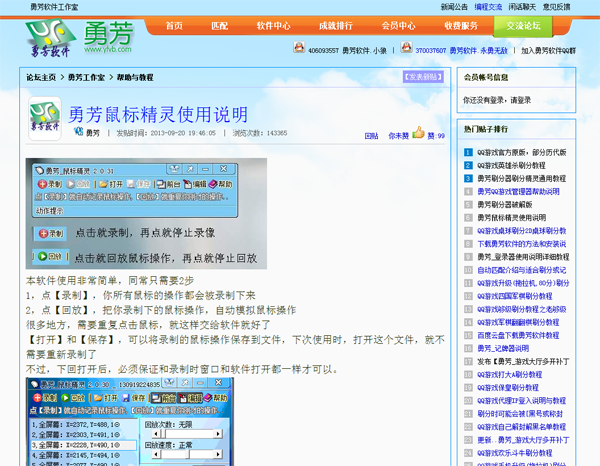600x466 pixels.
Task: Open hot post 19 QQ游戏保皇刷分教程
Action: point(508,387)
